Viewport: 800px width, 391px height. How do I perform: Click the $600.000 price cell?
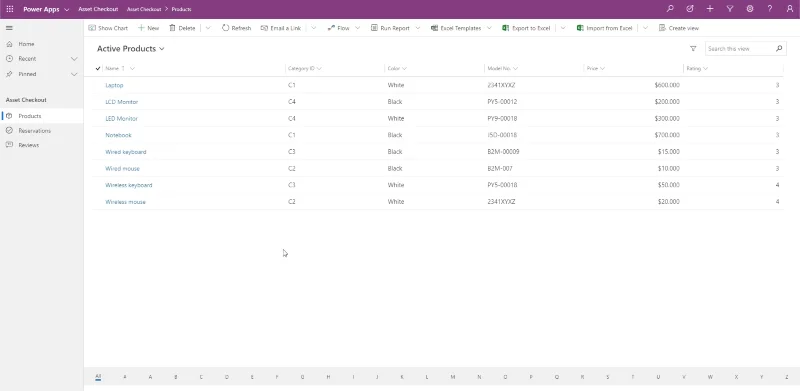click(x=667, y=85)
